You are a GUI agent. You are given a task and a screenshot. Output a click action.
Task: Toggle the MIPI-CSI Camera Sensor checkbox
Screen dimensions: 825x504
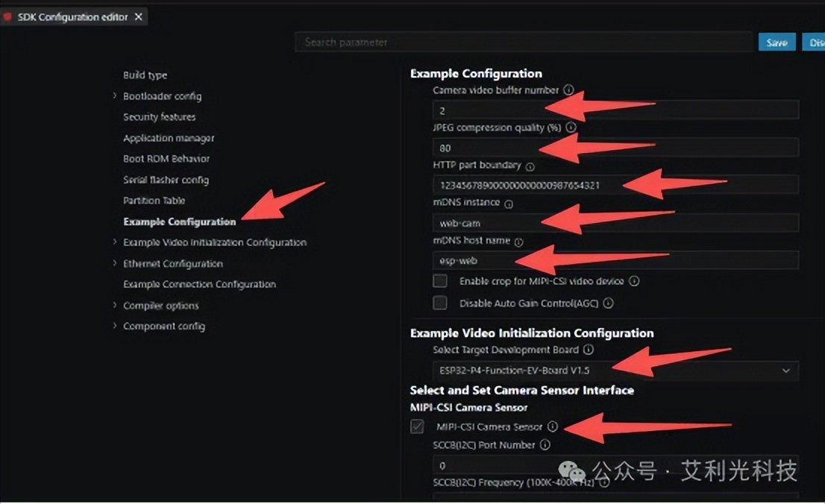click(417, 426)
